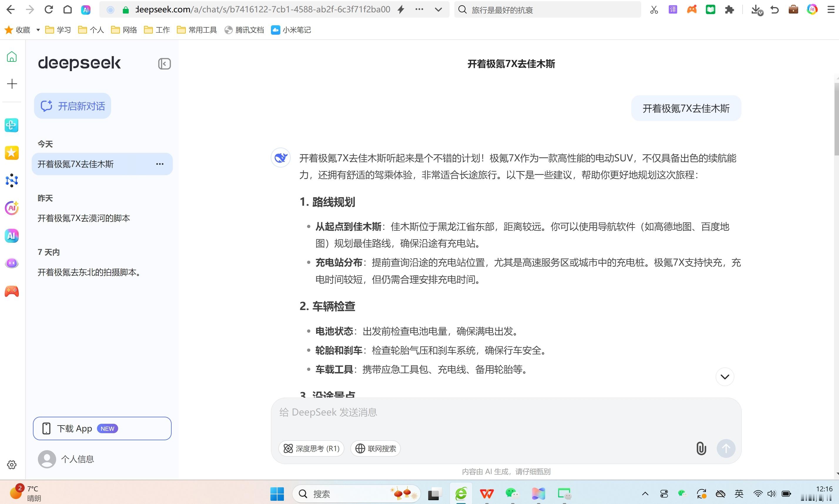This screenshot has width=839, height=504.
Task: Open the square blue AI sidebar icon
Action: point(12,236)
